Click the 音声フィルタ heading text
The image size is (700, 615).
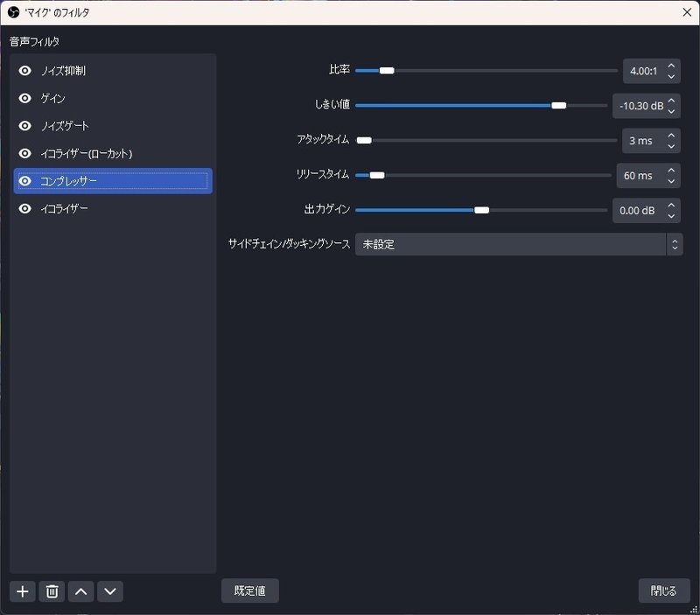(x=34, y=41)
